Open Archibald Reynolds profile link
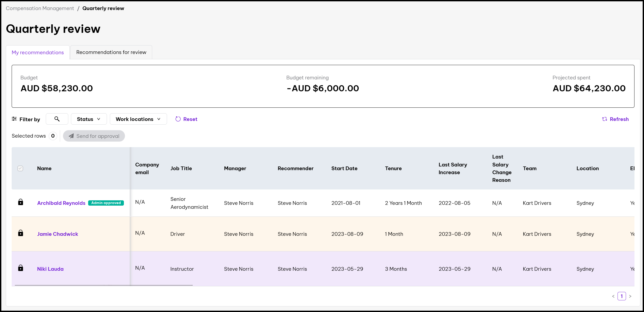The image size is (644, 312). click(61, 203)
